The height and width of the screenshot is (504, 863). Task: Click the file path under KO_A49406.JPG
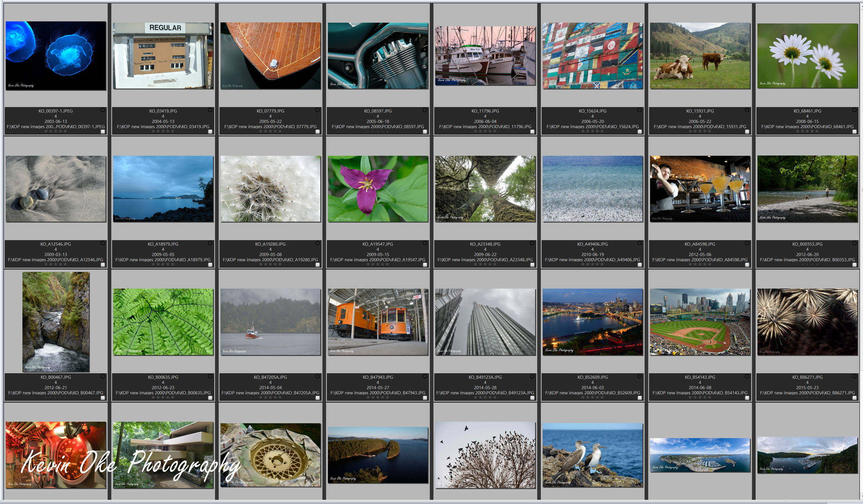pyautogui.click(x=592, y=260)
